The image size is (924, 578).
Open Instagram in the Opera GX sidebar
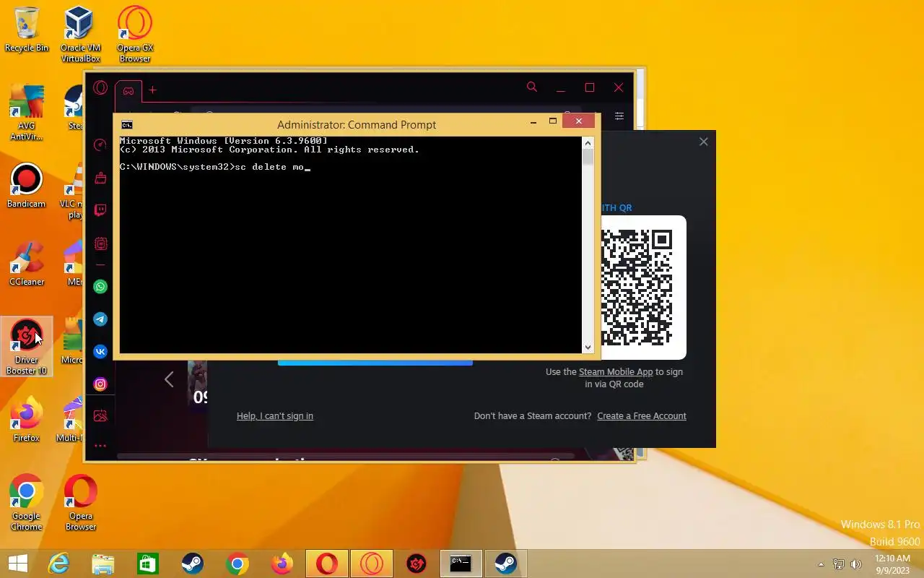point(100,384)
